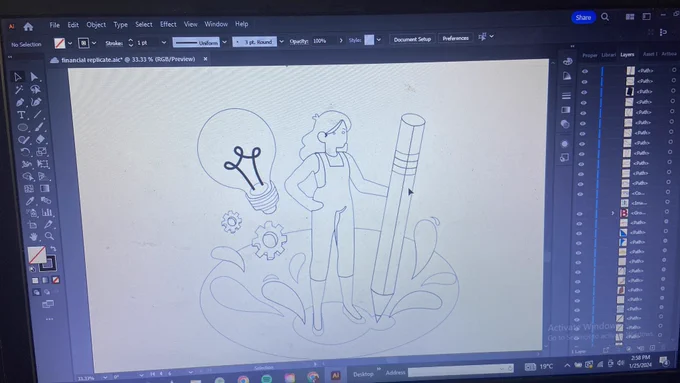
Task: Open Document Setup
Action: coord(412,39)
